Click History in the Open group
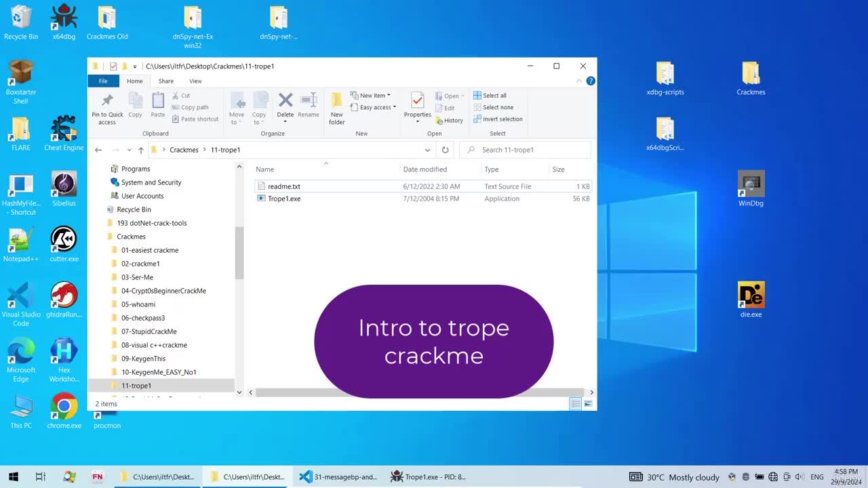This screenshot has height=488, width=868. click(449, 120)
